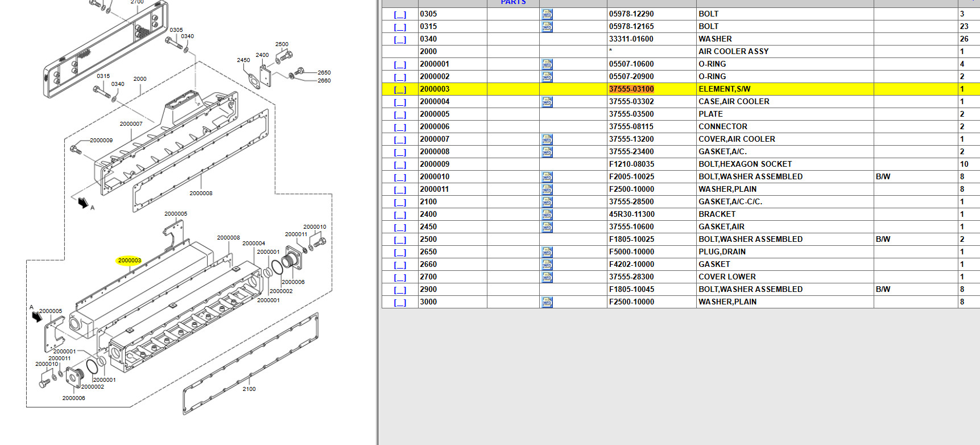This screenshot has width=980, height=445.
Task: Select part number F1805-10045
Action: point(631,289)
